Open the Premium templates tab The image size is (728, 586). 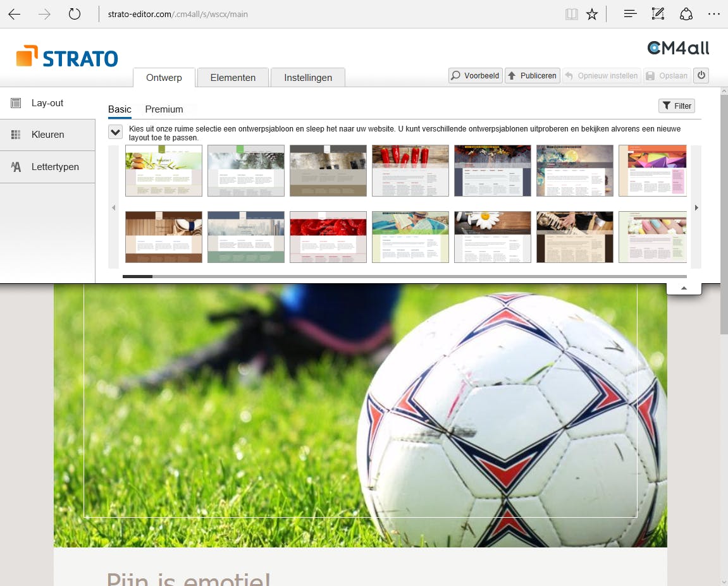[164, 109]
